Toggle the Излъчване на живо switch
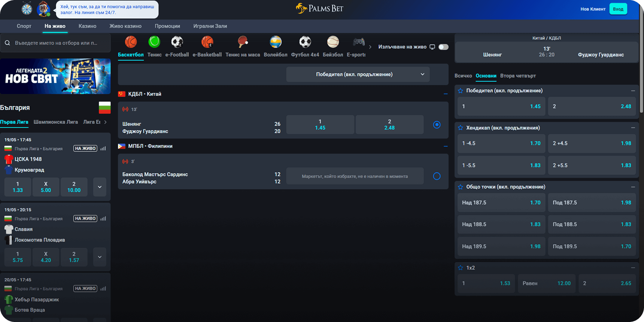Screen dimensions: 644x322 443,47
